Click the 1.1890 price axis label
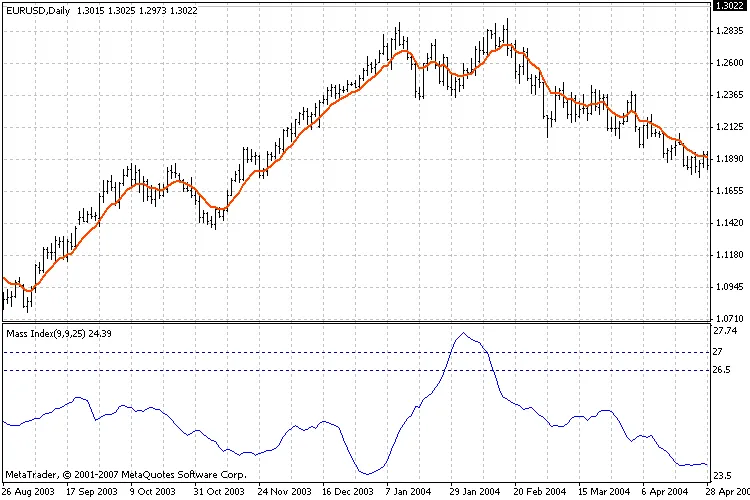Screen dimensions: 750x500 [x=729, y=159]
